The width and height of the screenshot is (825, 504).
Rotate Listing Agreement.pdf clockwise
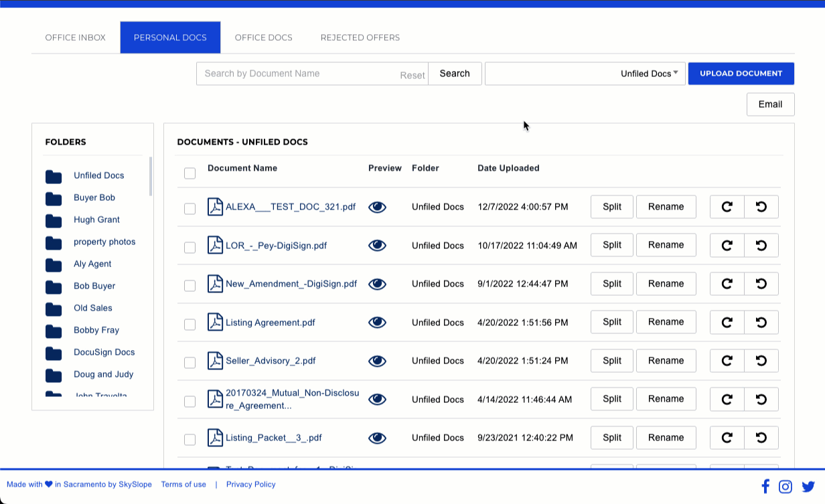click(x=727, y=322)
